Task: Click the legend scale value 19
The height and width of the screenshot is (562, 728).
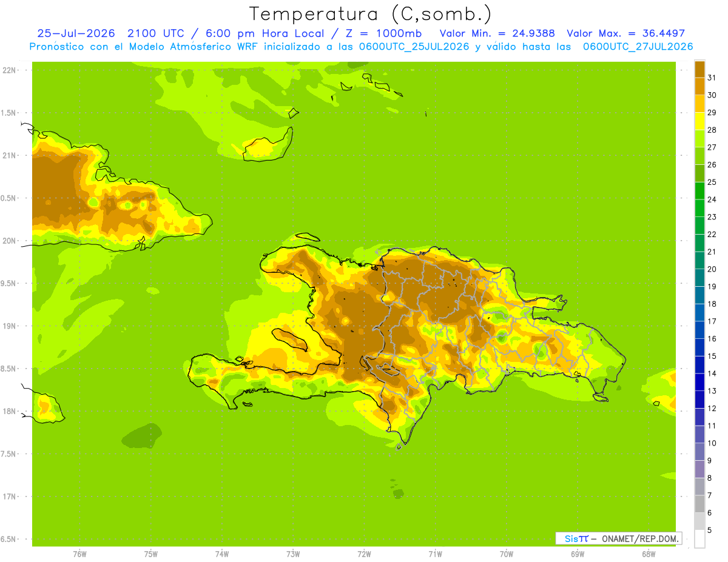Action: click(x=712, y=286)
